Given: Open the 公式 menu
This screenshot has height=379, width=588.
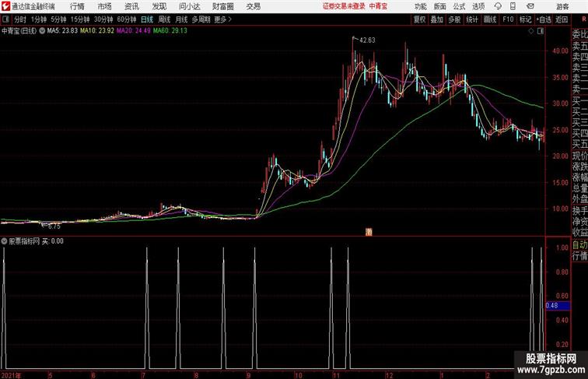Looking at the screenshot, I should click(459, 6).
